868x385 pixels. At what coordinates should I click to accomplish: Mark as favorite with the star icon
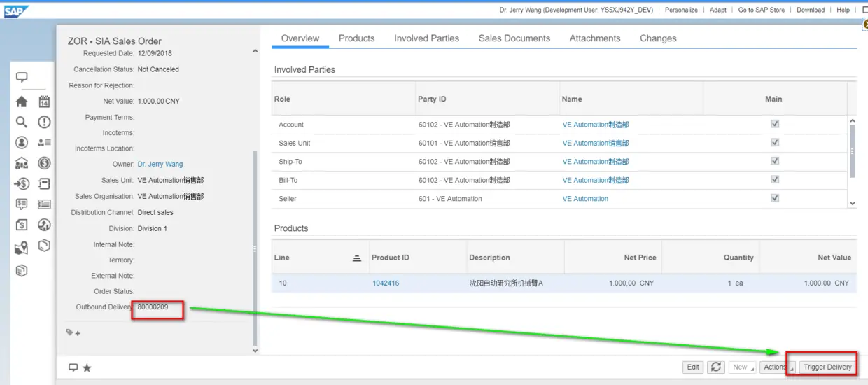(87, 367)
